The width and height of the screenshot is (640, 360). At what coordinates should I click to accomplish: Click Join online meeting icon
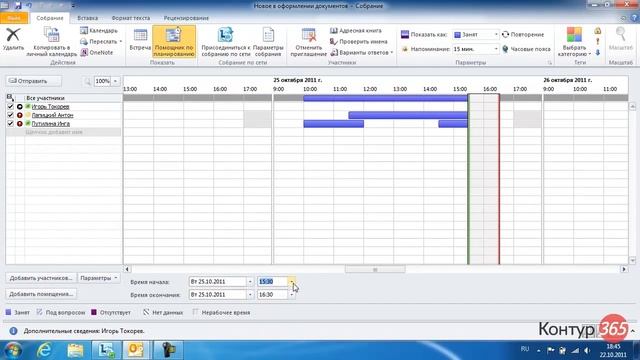click(x=225, y=35)
